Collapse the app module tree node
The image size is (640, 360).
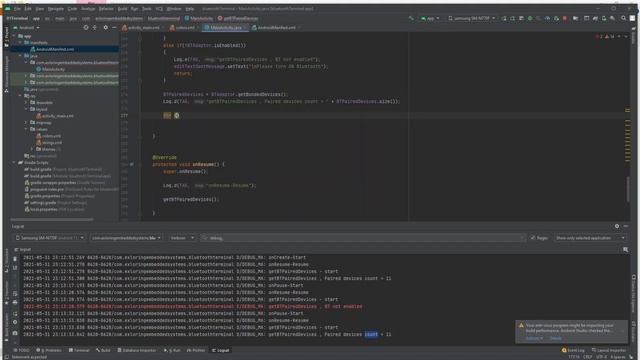[x=14, y=36]
